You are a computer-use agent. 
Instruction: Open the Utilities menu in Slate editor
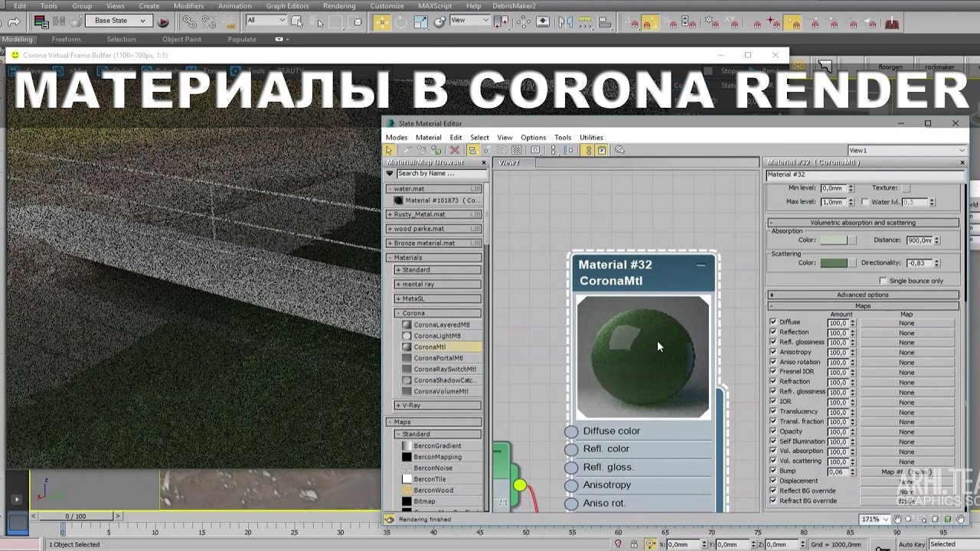[x=591, y=138]
